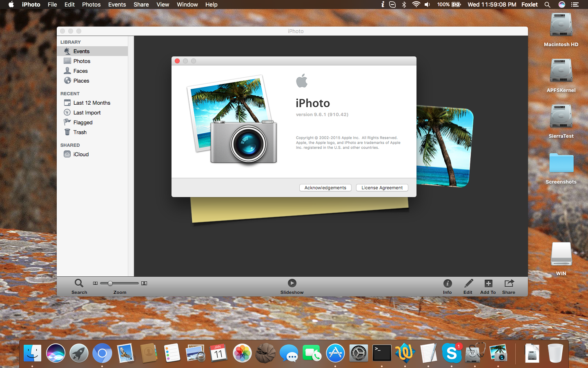588x368 pixels.
Task: Click the battery status indicator
Action: click(x=449, y=4)
